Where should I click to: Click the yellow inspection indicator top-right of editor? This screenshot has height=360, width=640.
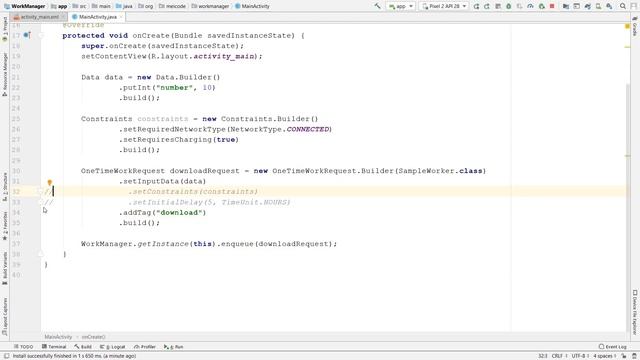[628, 26]
